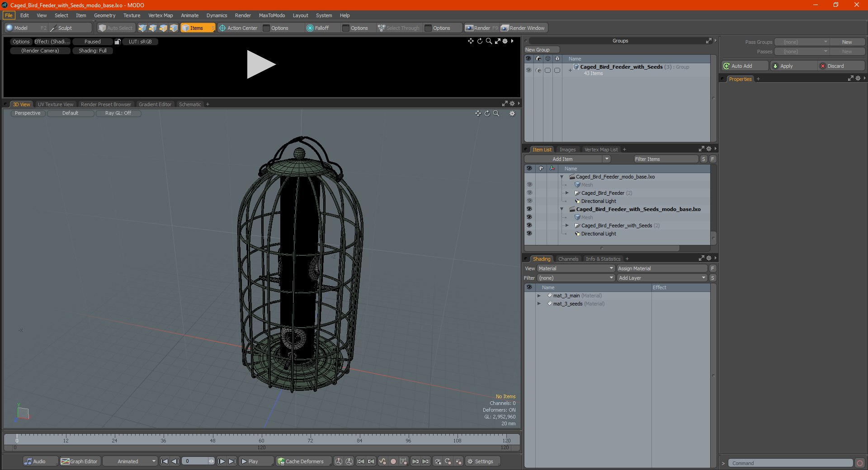Switch to UV Texture View tab
Image resolution: width=868 pixels, height=470 pixels.
(56, 104)
